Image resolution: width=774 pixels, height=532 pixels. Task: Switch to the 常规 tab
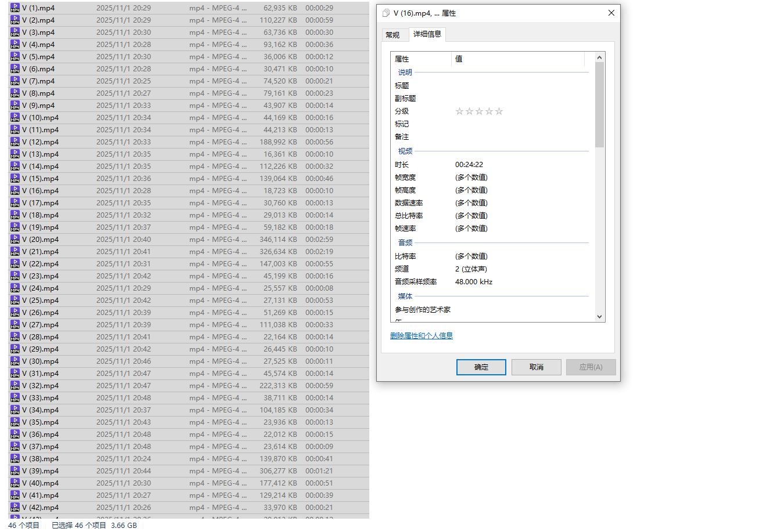coord(393,35)
